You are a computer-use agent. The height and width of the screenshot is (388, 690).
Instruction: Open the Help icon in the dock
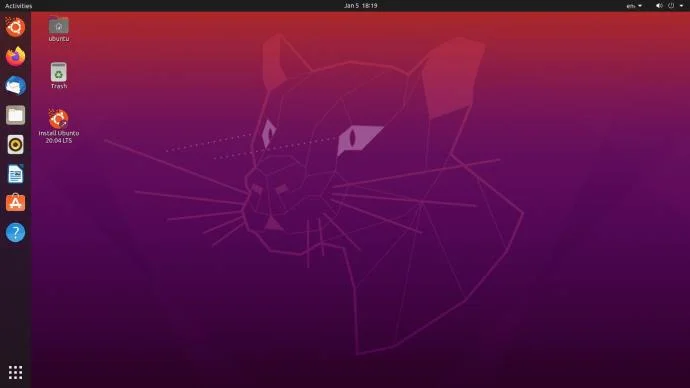[x=15, y=232]
